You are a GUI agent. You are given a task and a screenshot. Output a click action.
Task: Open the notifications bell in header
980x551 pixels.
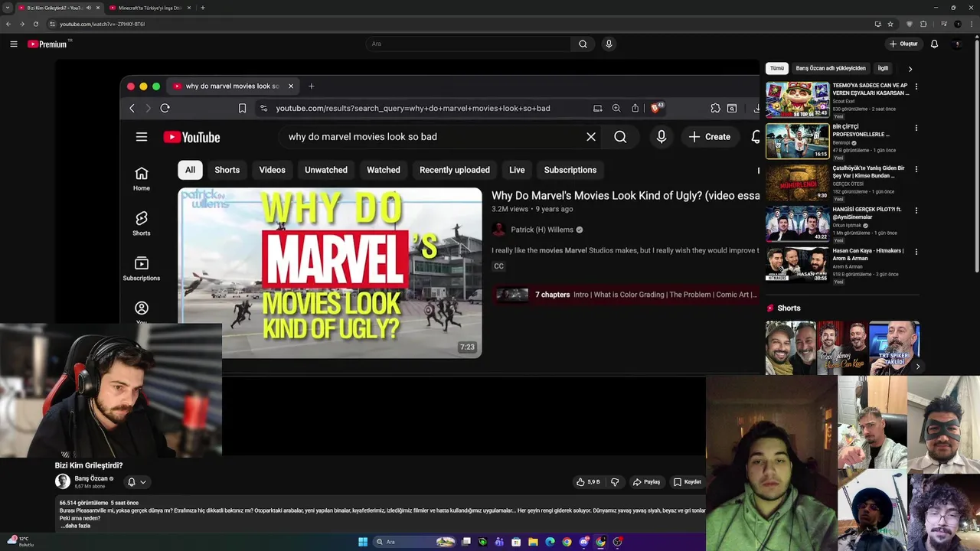tap(934, 44)
